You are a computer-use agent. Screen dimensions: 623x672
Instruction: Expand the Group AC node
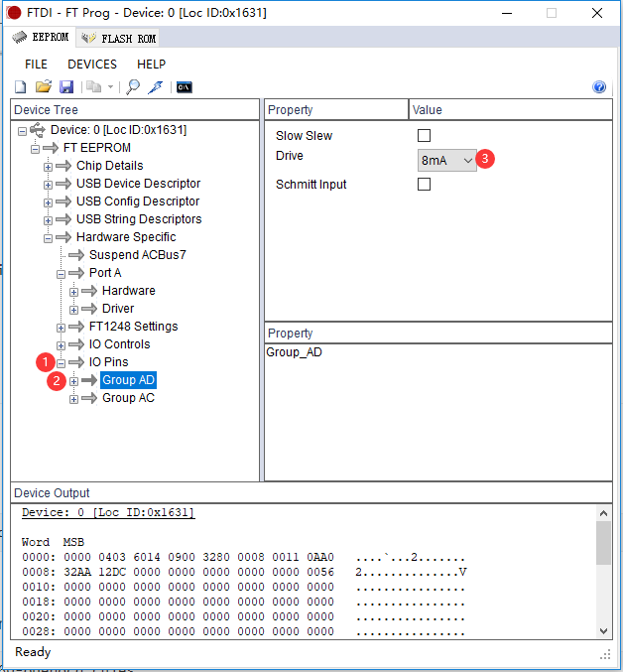tap(73, 399)
